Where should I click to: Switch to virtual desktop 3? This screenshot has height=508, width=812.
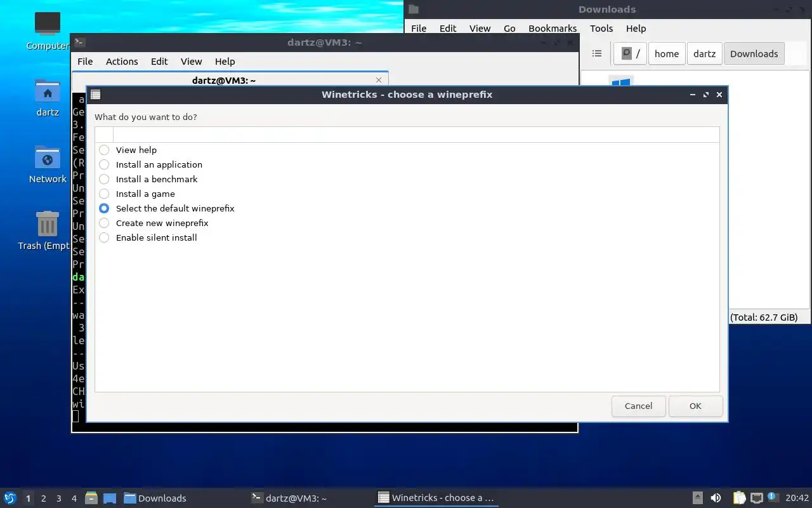59,498
